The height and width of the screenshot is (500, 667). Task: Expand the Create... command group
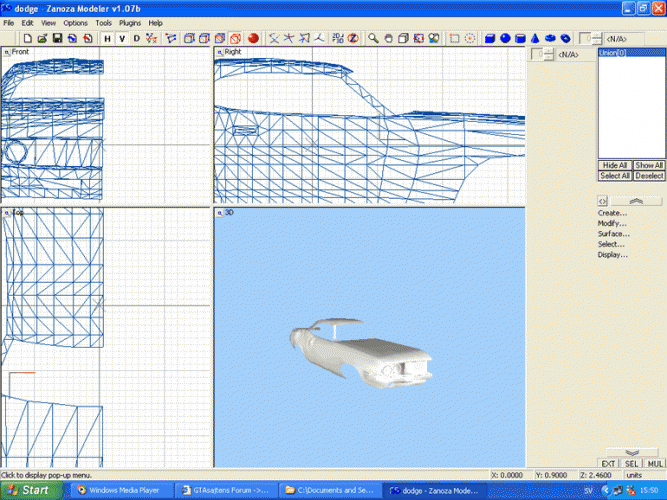coord(612,213)
